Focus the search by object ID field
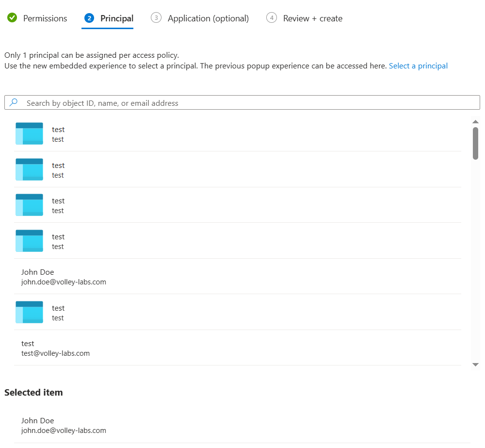485x448 pixels. pos(242,103)
